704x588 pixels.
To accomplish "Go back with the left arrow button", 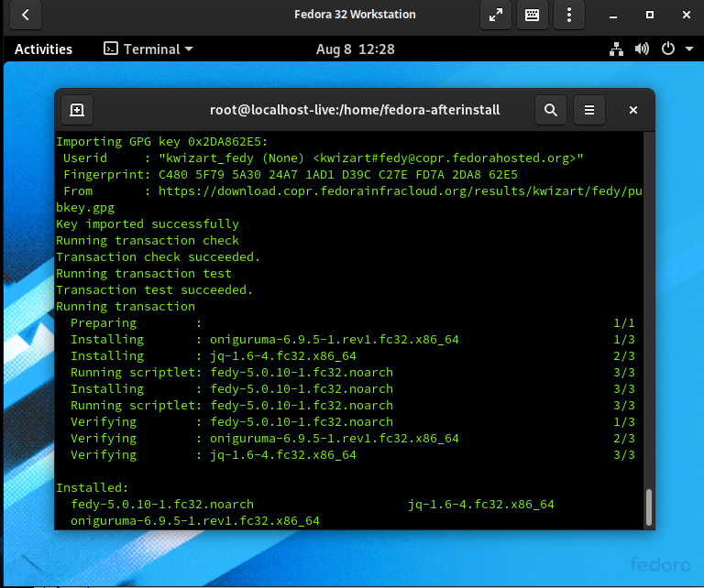I will click(x=26, y=15).
